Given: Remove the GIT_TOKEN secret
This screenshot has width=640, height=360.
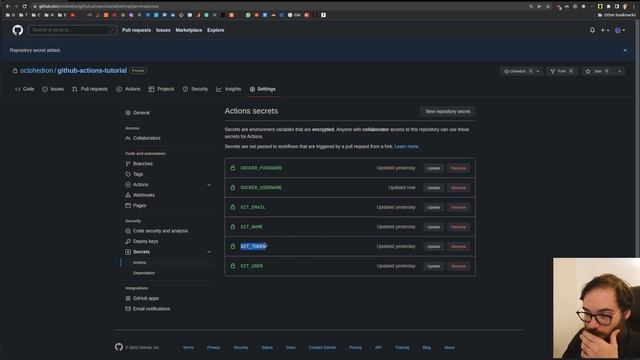Looking at the screenshot, I should (x=458, y=247).
